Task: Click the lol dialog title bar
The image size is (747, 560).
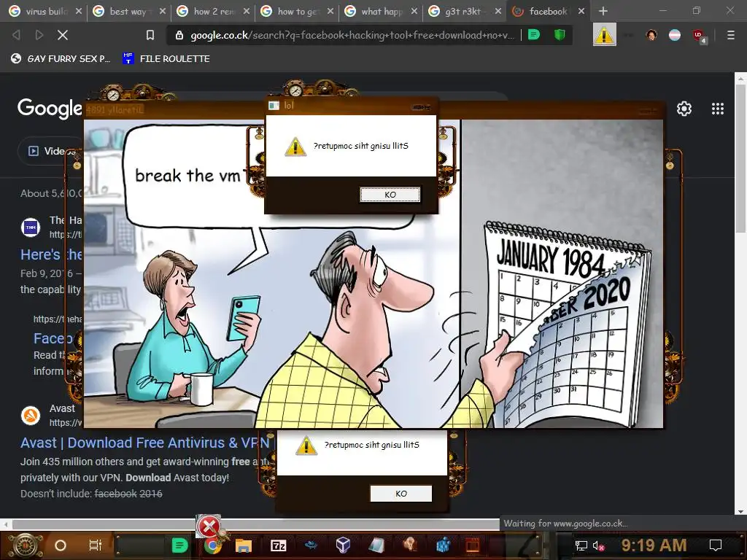Action: click(x=350, y=106)
